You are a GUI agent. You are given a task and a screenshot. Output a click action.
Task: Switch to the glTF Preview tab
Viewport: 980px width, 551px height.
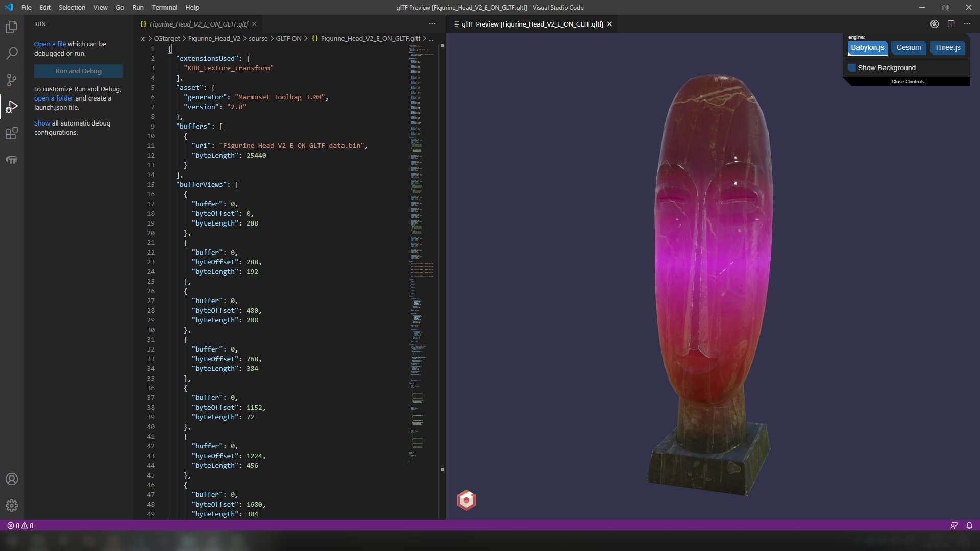click(532, 24)
